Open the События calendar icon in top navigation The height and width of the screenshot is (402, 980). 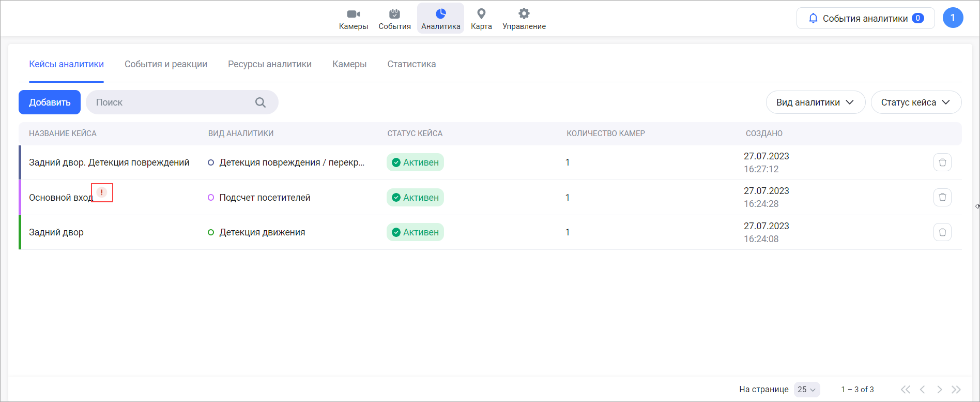pos(394,14)
